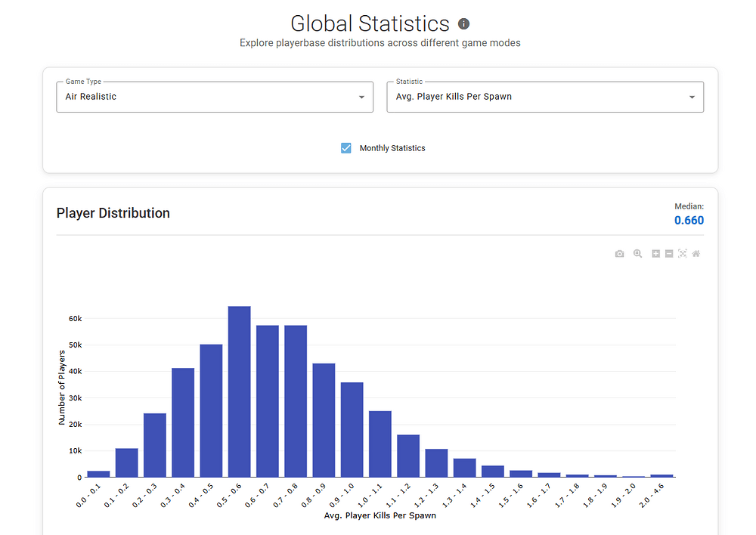Click the 1.0 - 1.1 histogram bar
Image resolution: width=756 pixels, height=535 pixels.
pos(380,444)
